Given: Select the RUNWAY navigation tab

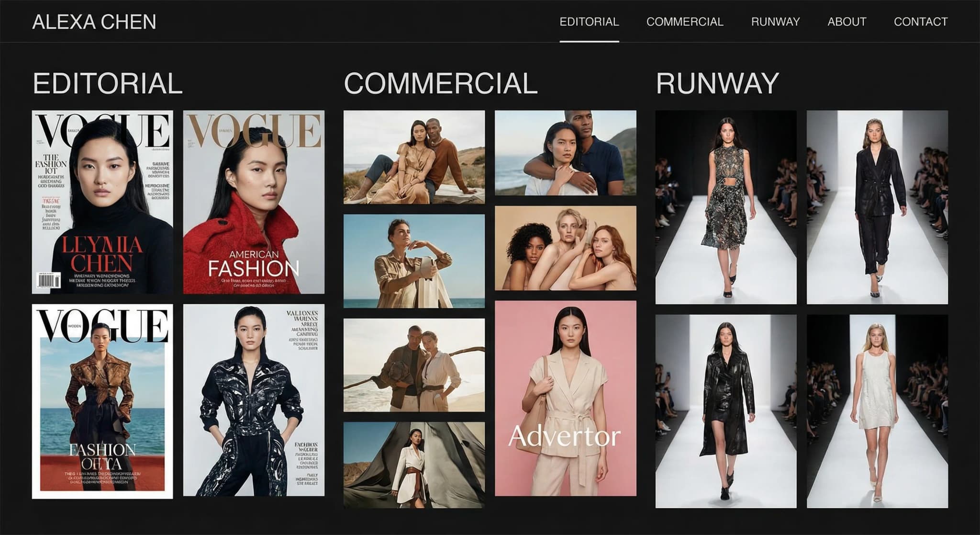Looking at the screenshot, I should (x=776, y=21).
